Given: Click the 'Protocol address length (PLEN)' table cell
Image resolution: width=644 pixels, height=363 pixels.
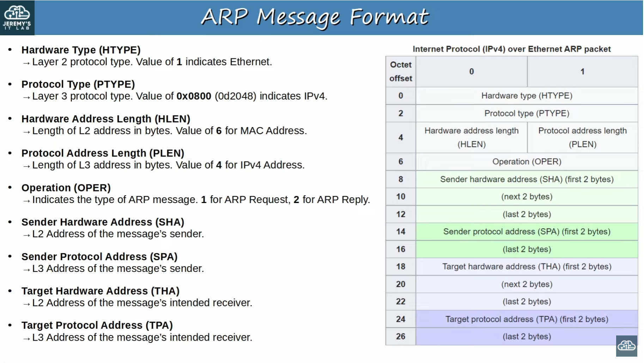Looking at the screenshot, I should (583, 137).
